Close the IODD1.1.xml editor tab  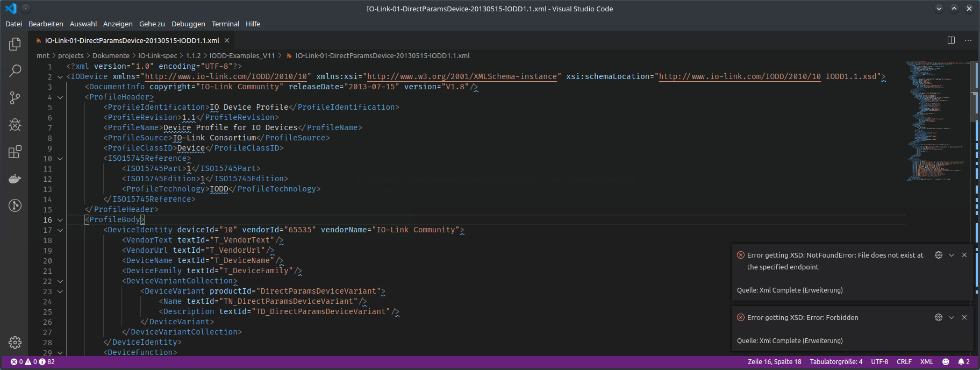coord(227,40)
